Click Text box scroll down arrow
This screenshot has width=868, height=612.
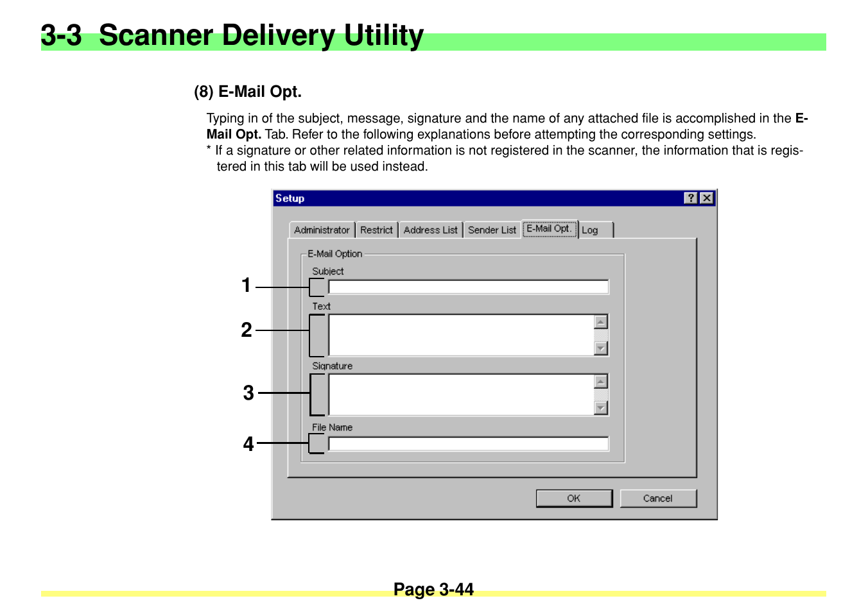(x=601, y=348)
